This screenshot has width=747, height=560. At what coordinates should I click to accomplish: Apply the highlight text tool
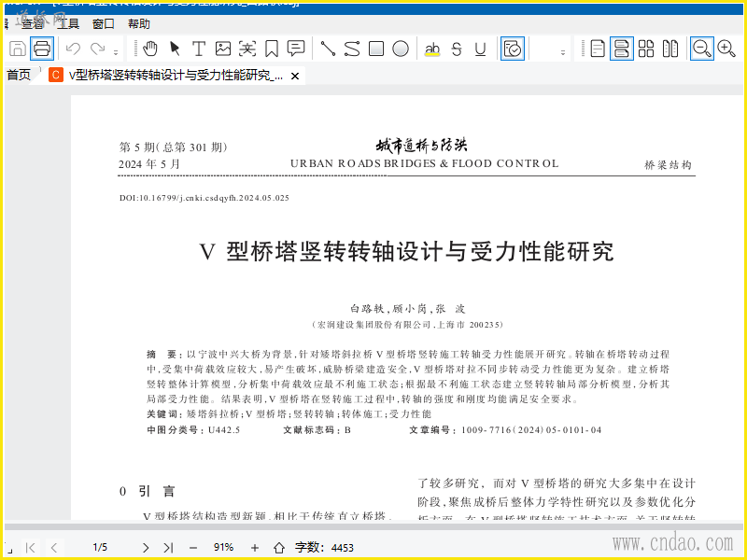pos(432,49)
